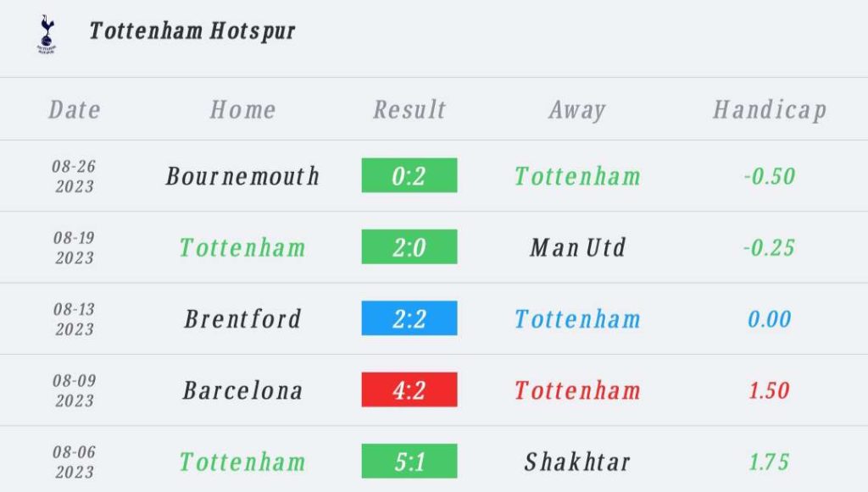Click the red 1.50 handicap value
The width and height of the screenshot is (868, 492).
click(x=770, y=390)
